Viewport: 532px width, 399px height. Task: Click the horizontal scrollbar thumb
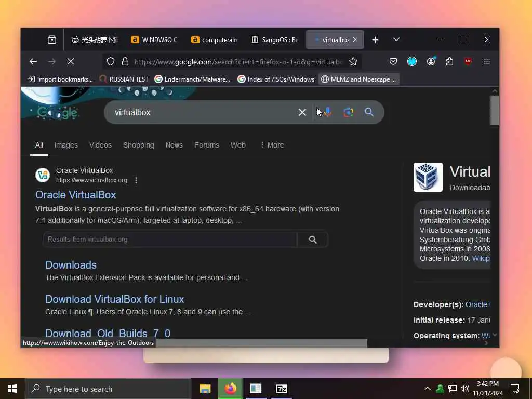tap(261, 343)
